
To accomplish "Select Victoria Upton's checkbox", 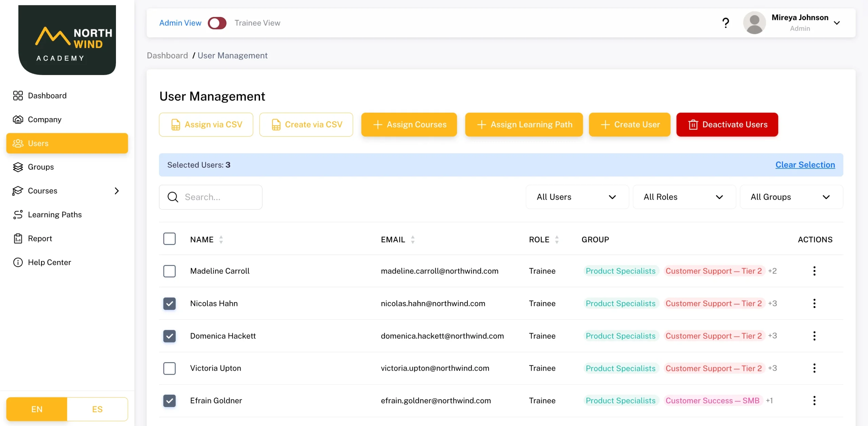I will [x=169, y=368].
